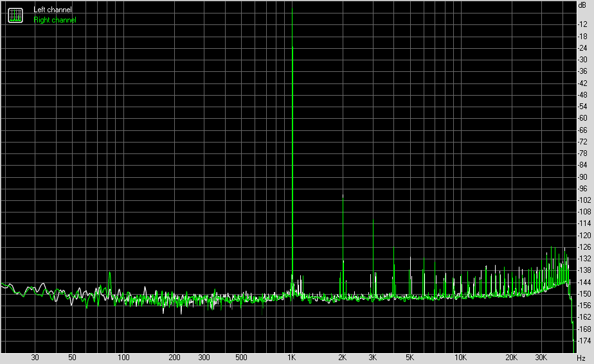Image resolution: width=594 pixels, height=364 pixels.
Task: Click the "50" frequency axis label
Action: pyautogui.click(x=72, y=357)
